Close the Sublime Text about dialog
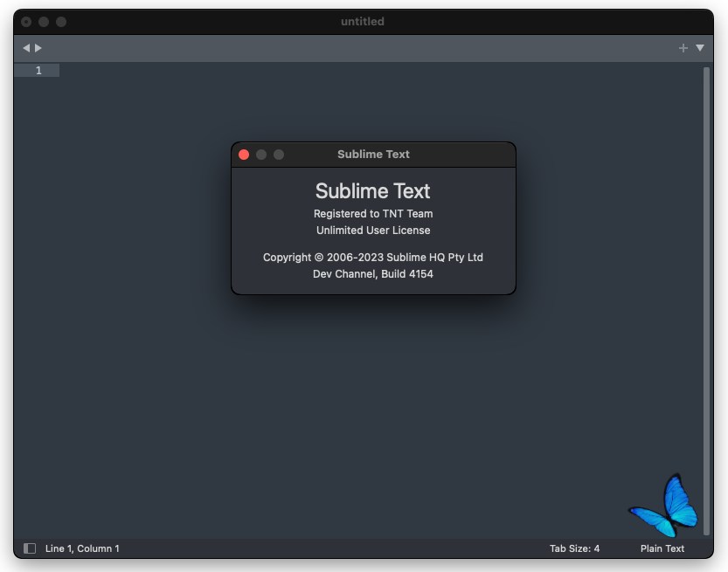Screen dimensions: 728x572 coord(244,155)
